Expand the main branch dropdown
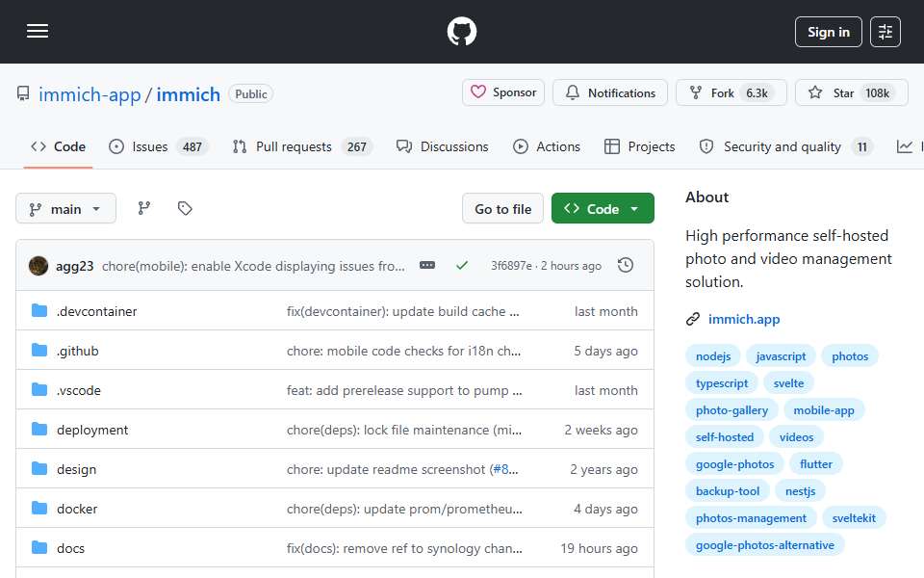Screen dimensions: 924x578 click(66, 209)
